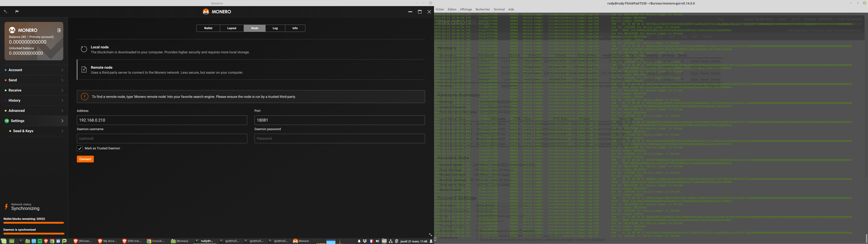Switch to the Layout tab
Viewport: 868px width, 244px height.
point(232,28)
